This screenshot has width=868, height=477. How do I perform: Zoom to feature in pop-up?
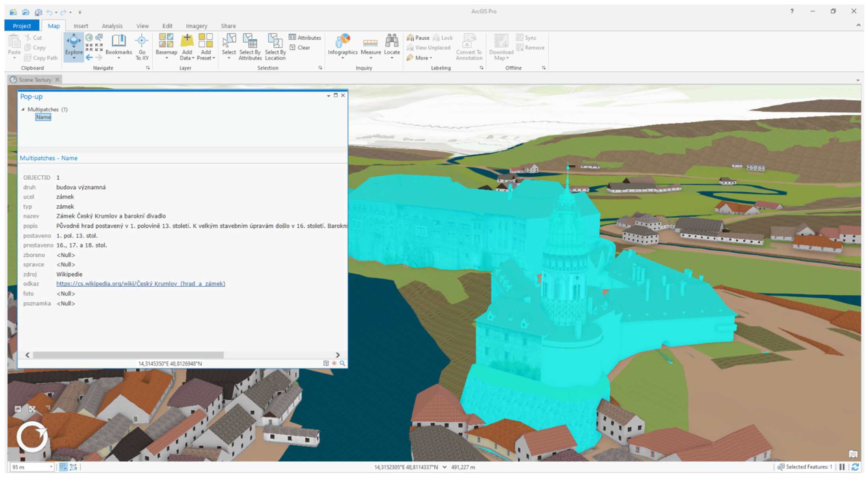click(x=342, y=363)
